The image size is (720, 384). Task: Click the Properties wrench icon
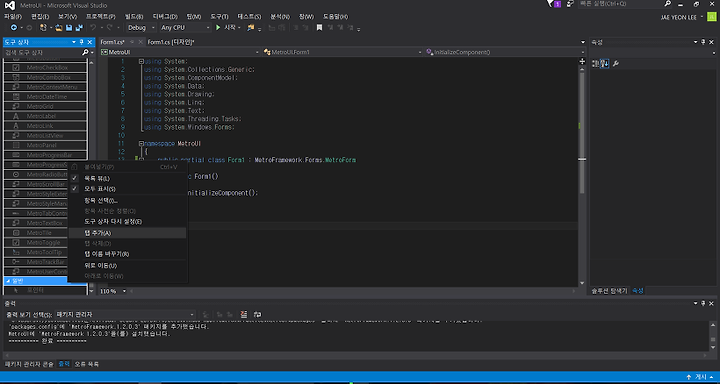(616, 63)
